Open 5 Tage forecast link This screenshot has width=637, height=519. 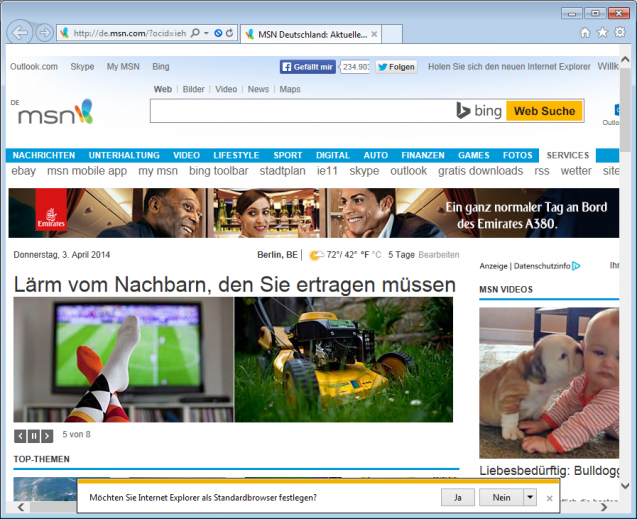click(401, 255)
